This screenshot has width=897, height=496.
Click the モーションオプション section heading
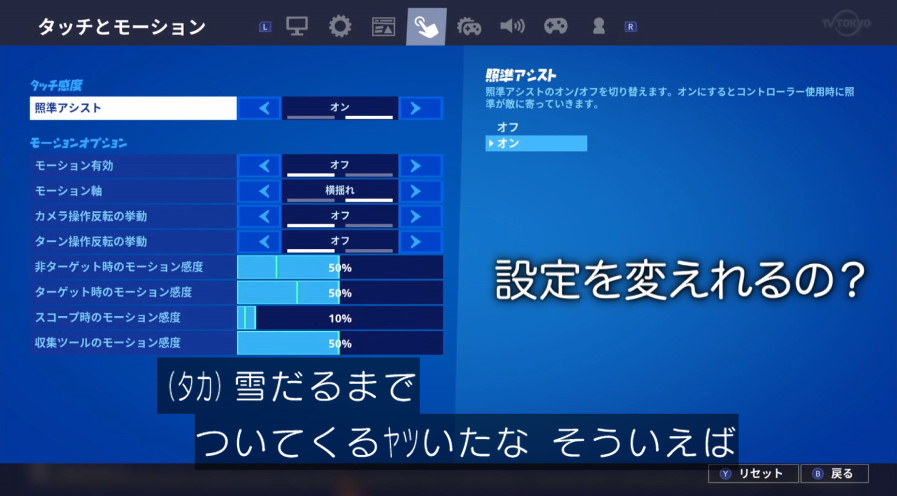(78, 143)
